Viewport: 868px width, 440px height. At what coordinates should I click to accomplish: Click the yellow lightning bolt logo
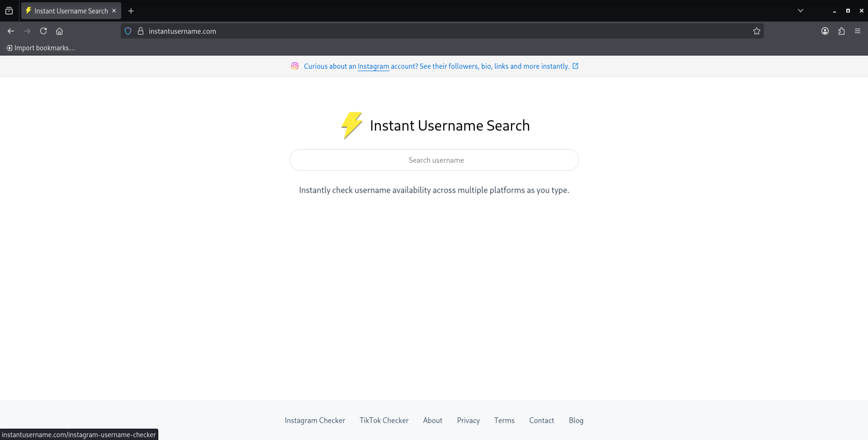click(x=352, y=125)
